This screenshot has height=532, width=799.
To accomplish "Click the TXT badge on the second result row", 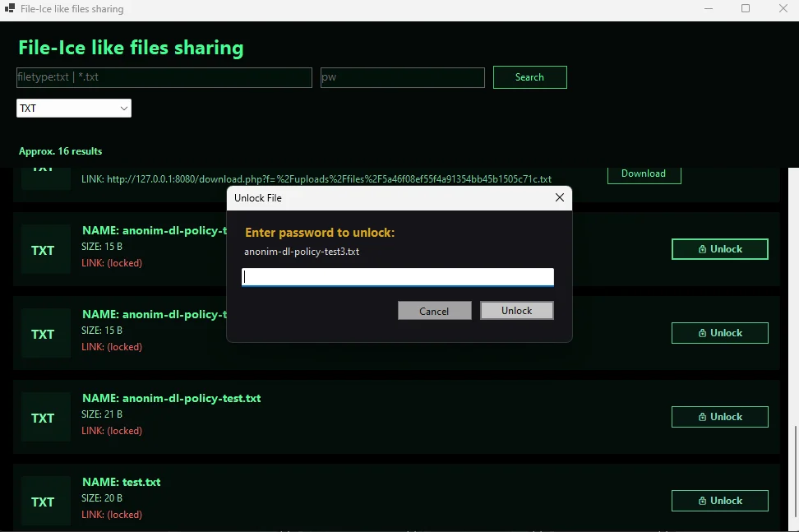I will pyautogui.click(x=45, y=249).
